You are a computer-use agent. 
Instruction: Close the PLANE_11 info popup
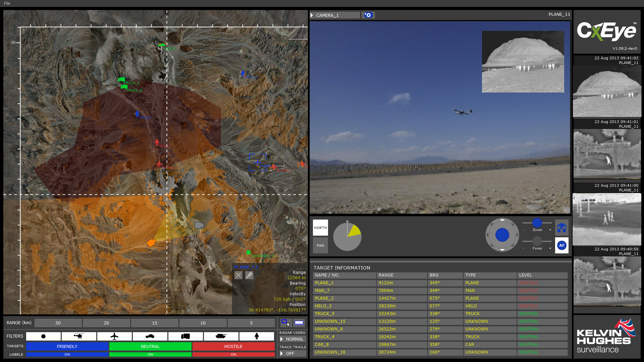[238, 275]
